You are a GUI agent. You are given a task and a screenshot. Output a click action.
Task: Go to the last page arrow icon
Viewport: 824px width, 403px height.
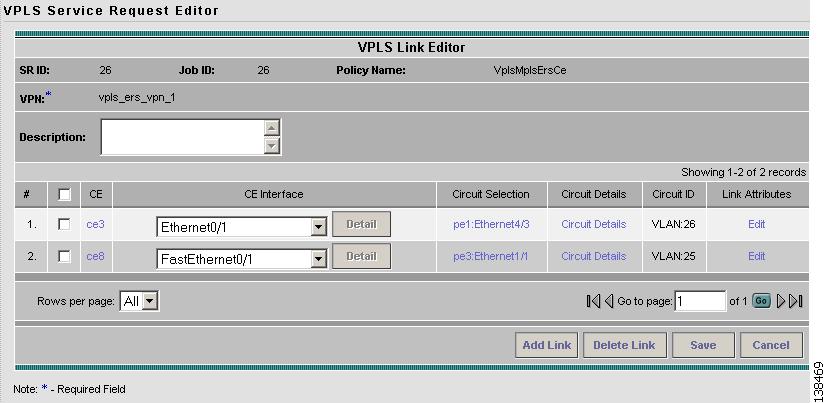[796, 301]
